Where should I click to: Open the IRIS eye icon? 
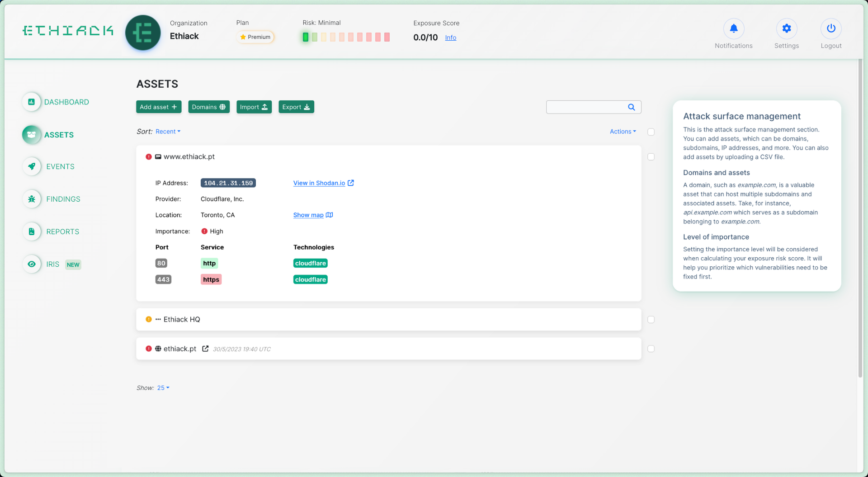coord(32,264)
